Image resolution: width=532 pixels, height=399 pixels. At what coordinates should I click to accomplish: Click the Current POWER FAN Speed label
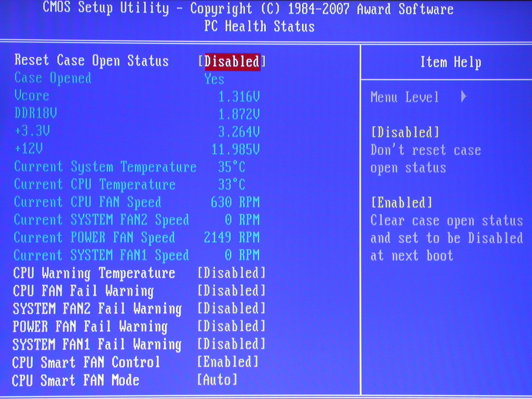(95, 238)
